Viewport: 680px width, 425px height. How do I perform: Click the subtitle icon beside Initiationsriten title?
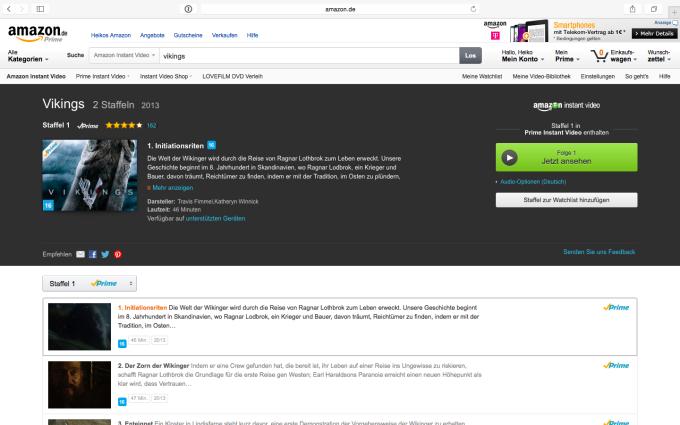click(211, 145)
